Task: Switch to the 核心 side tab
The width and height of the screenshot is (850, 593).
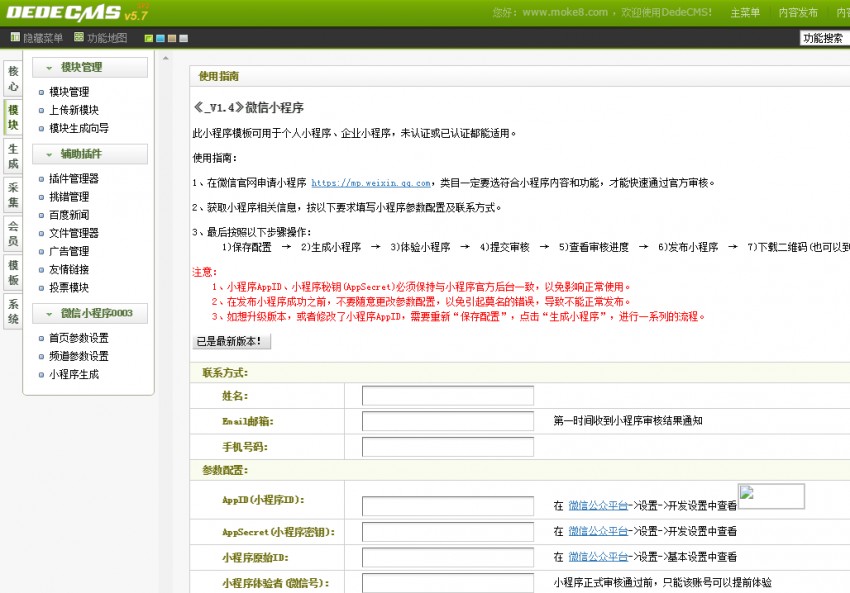Action: pyautogui.click(x=13, y=79)
